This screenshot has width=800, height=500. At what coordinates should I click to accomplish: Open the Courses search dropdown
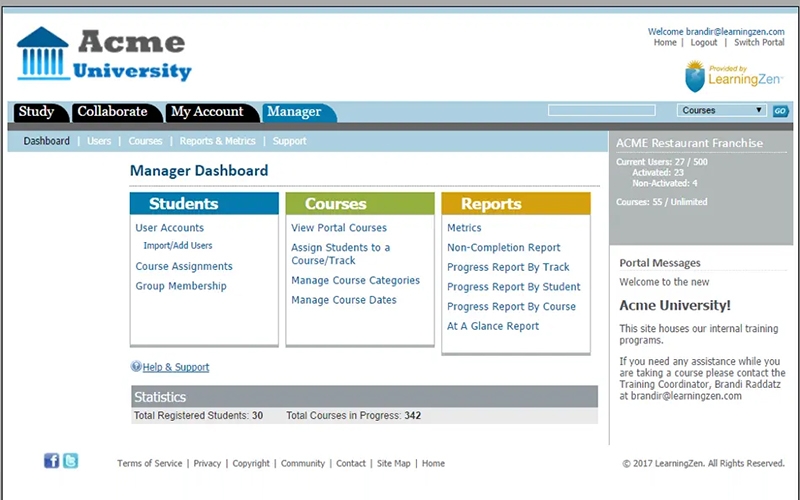(722, 111)
